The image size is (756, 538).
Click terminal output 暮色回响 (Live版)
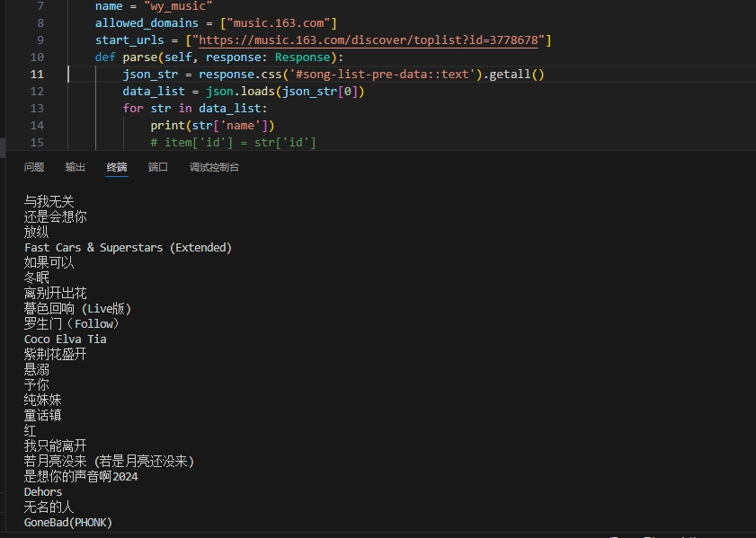tap(77, 309)
